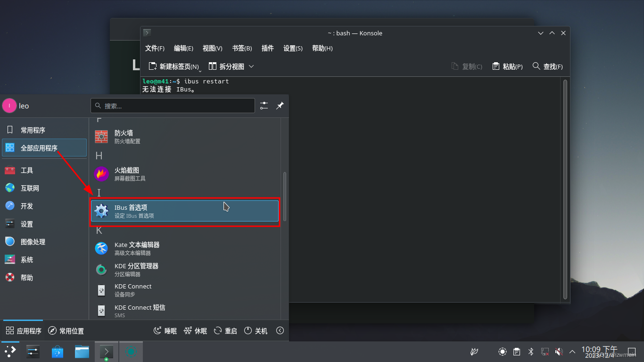
Task: Open Konsole 视图 menu
Action: tap(212, 48)
